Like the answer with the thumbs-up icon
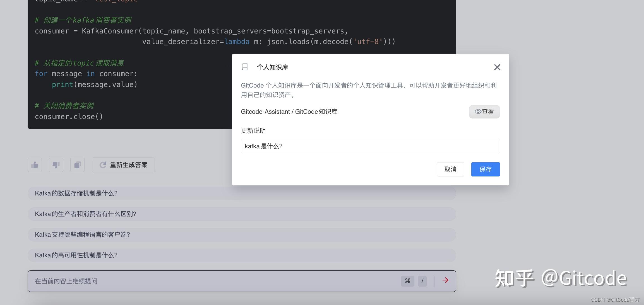The width and height of the screenshot is (644, 305). (34, 165)
